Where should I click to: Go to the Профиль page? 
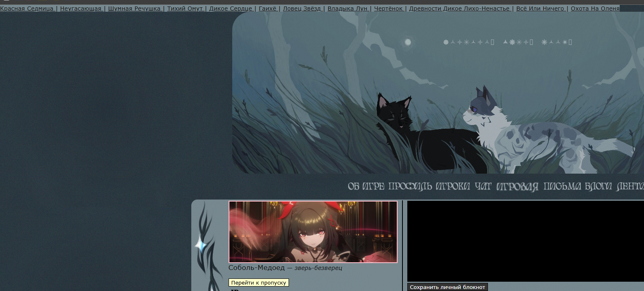pyautogui.click(x=410, y=187)
